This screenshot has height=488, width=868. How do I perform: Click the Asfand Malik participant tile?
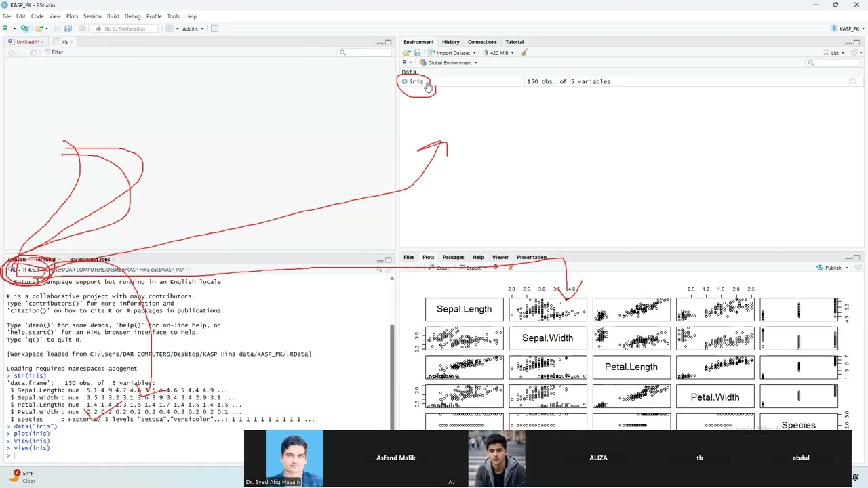[396, 458]
